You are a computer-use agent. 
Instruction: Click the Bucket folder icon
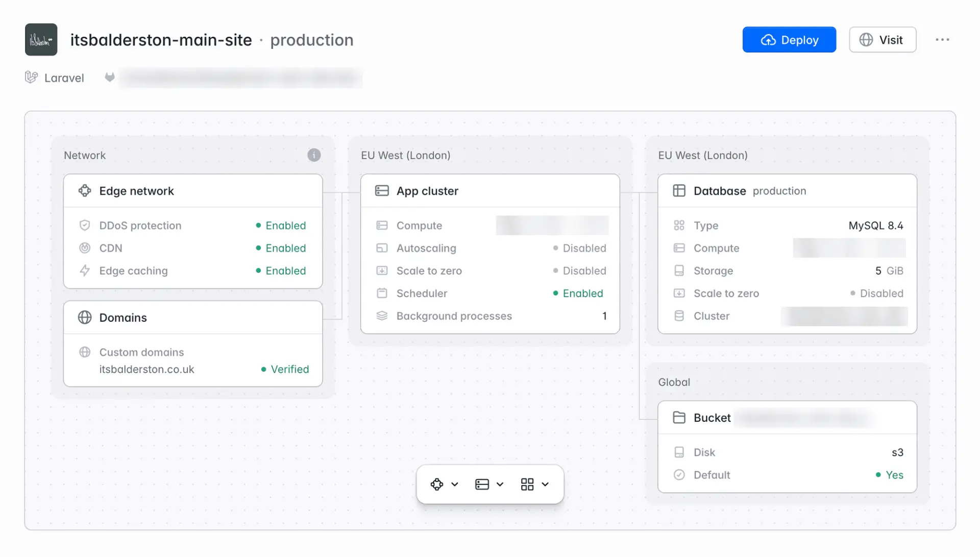coord(679,417)
